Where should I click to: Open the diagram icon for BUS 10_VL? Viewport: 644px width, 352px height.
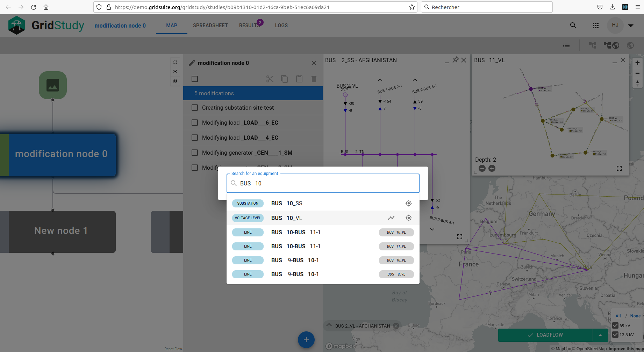[391, 218]
